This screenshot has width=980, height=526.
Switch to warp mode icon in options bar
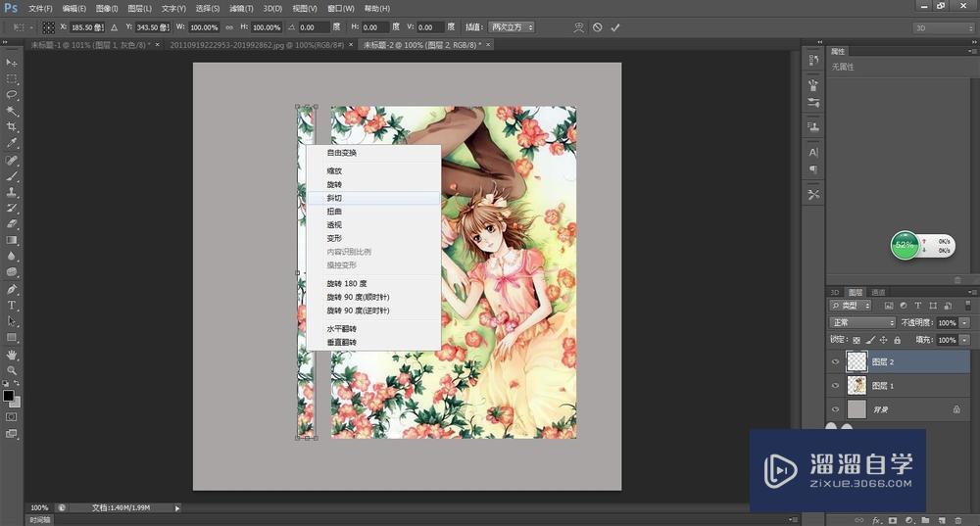click(x=578, y=27)
